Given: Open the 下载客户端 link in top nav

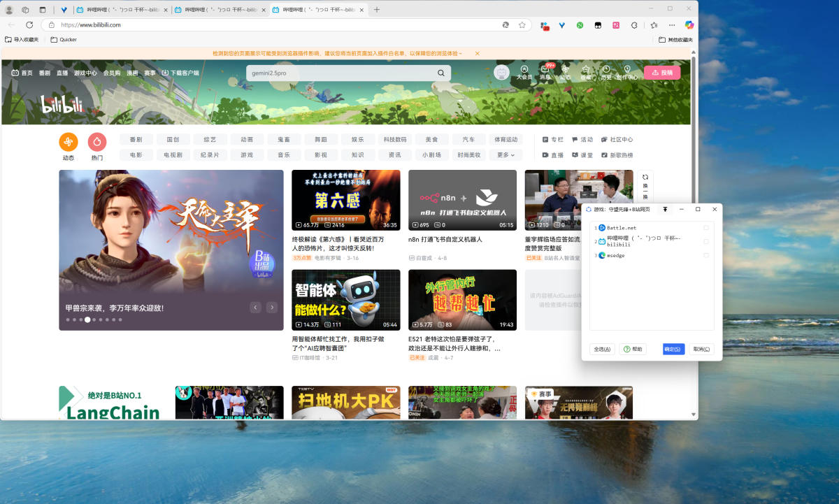Looking at the screenshot, I should tap(180, 73).
